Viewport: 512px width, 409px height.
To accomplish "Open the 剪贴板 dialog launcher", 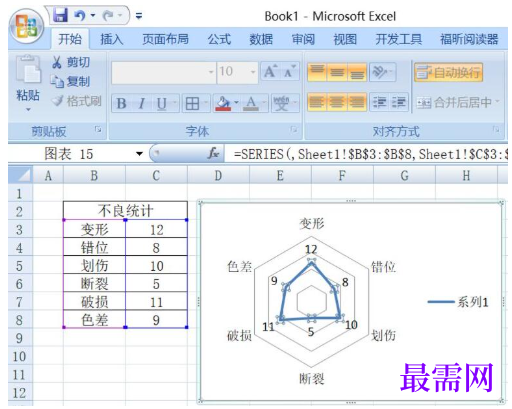I will coord(98,129).
